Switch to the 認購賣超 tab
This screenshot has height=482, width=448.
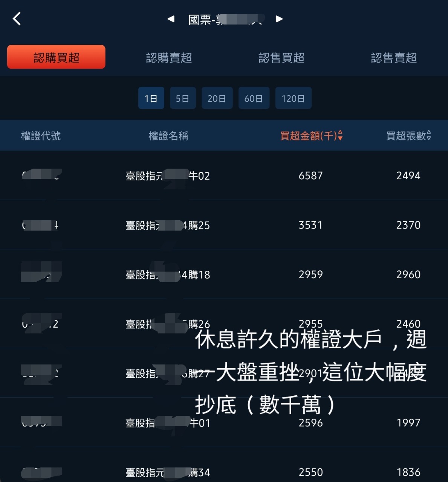click(x=169, y=58)
